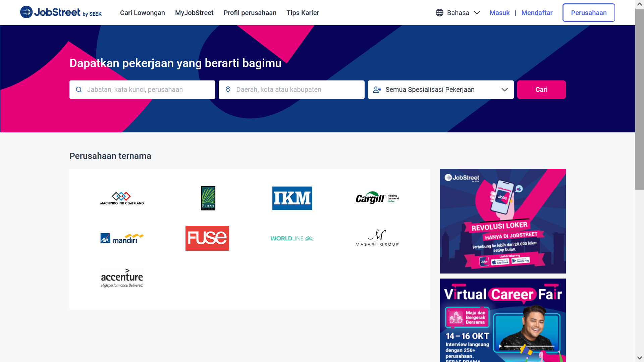
Task: Click the Perusahaan employer button
Action: click(589, 13)
